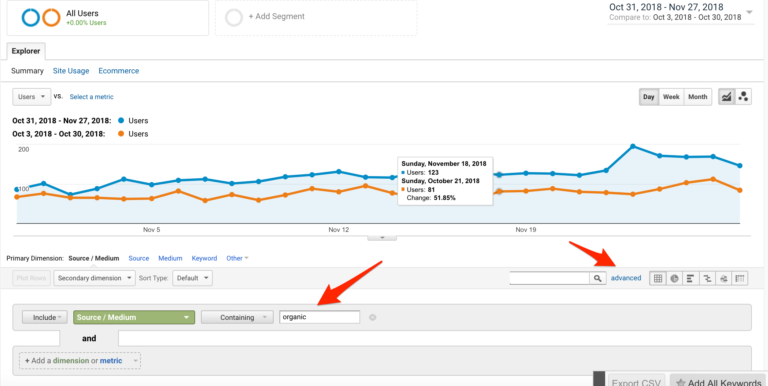Viewport: 768px width, 386px height.
Task: Open the Secondary dimension dropdown
Action: point(95,278)
